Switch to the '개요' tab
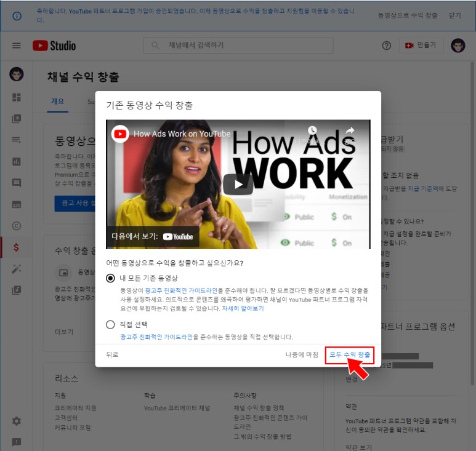Image resolution: width=476 pixels, height=451 pixels. tap(57, 102)
